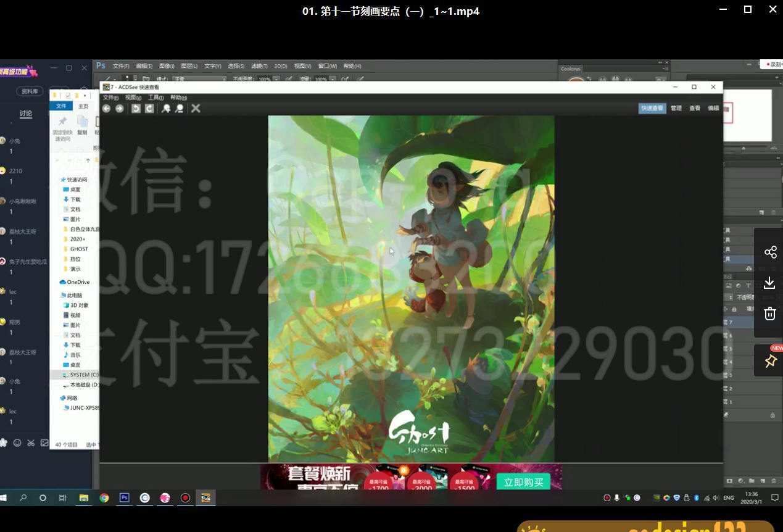
Task: Open 帮助 menu in ACDSee
Action: (x=178, y=98)
